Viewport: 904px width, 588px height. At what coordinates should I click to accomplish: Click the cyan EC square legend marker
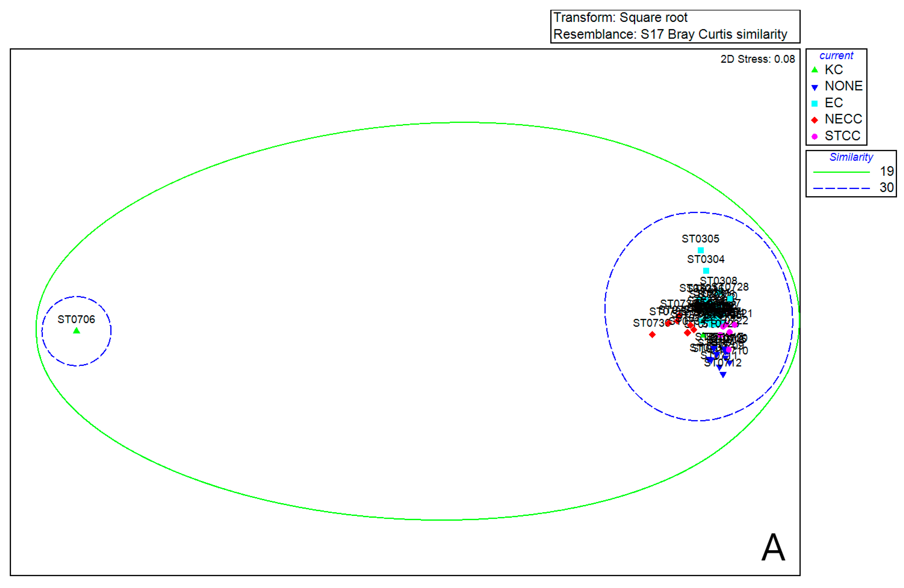click(x=814, y=103)
